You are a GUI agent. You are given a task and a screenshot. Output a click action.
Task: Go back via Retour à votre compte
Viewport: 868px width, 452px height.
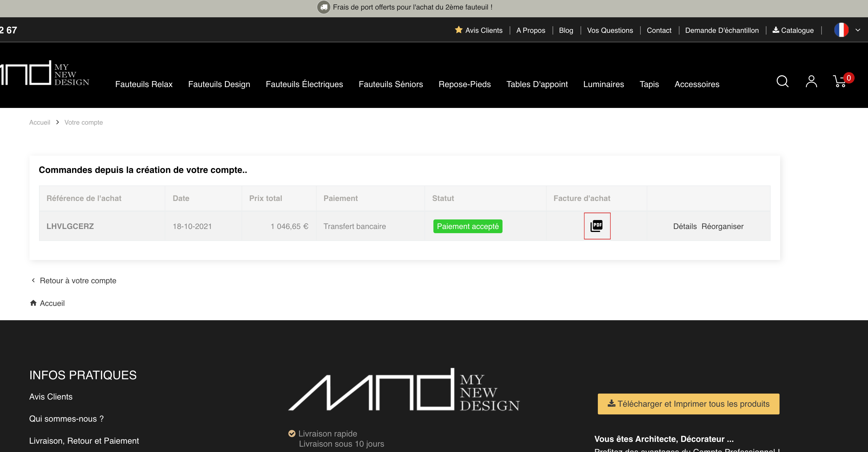coord(78,281)
